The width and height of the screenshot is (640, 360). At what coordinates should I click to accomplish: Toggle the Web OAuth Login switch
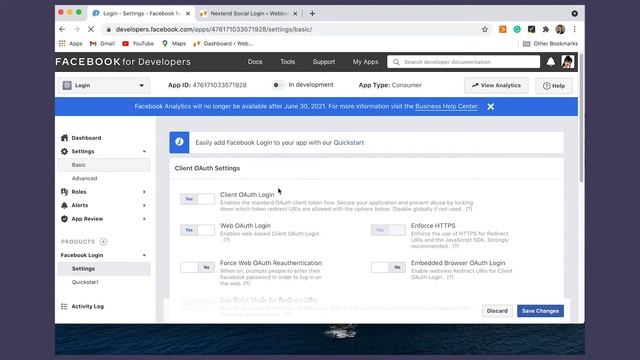coord(197,230)
